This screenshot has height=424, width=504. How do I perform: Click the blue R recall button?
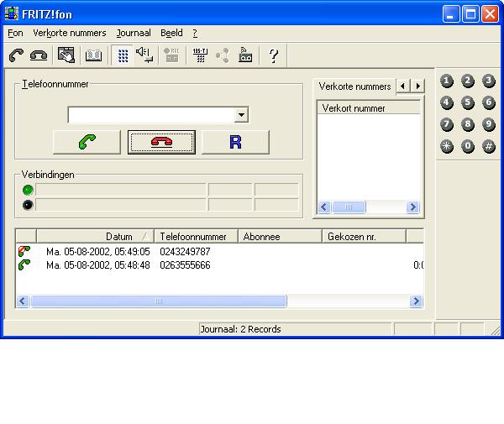(235, 142)
